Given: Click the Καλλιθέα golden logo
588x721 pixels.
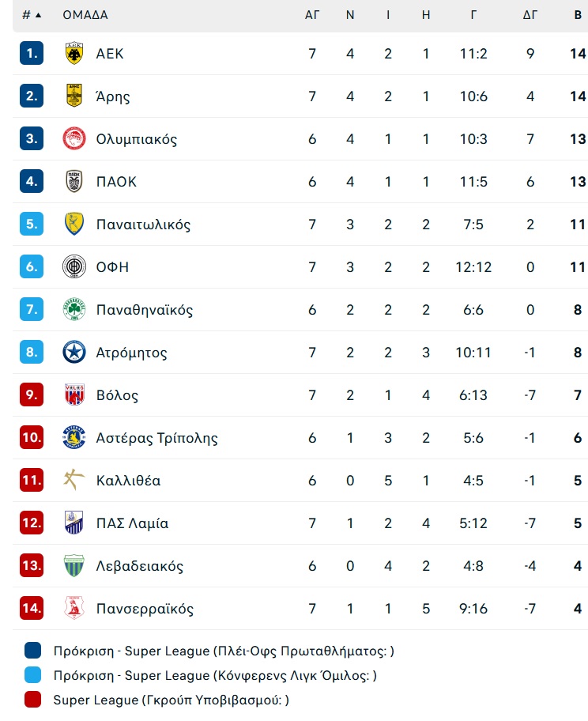Looking at the screenshot, I should [x=74, y=480].
